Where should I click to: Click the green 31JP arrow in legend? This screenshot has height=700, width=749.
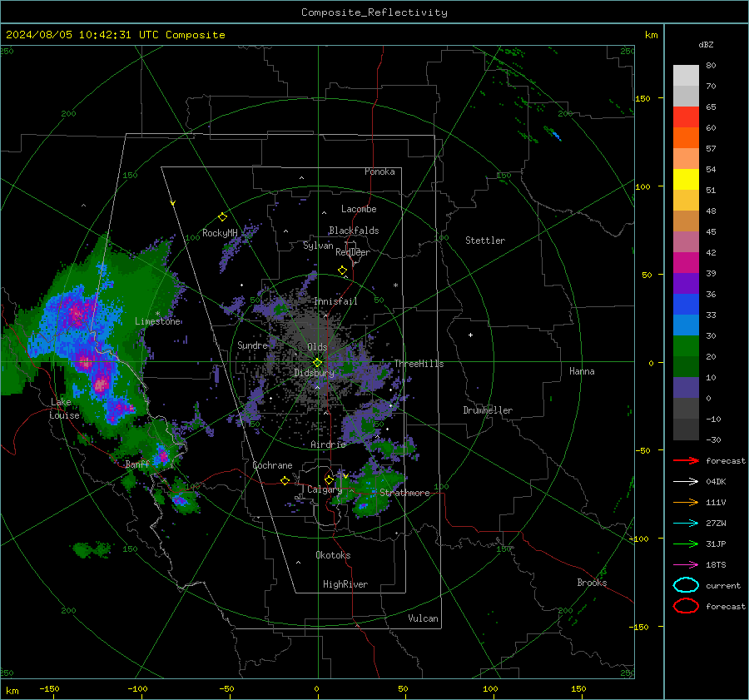point(686,544)
